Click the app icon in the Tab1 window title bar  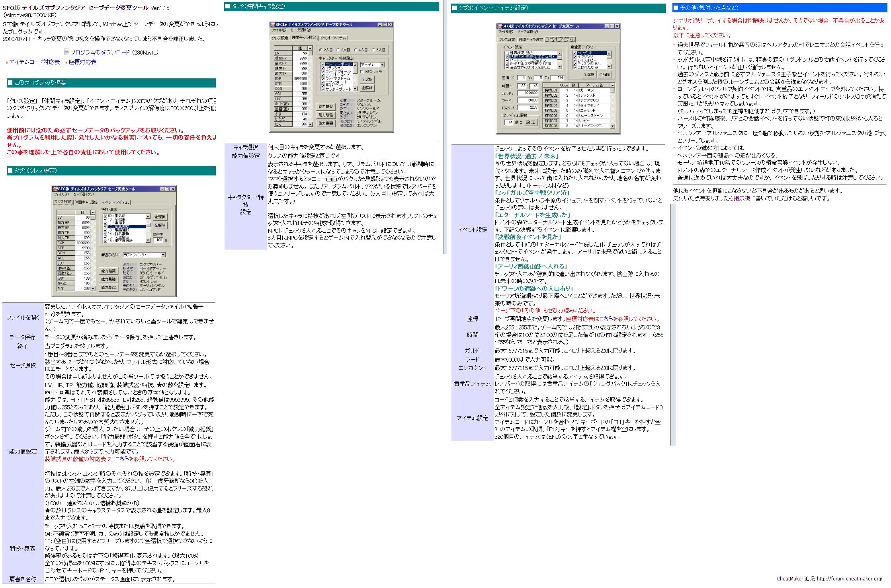click(55, 189)
